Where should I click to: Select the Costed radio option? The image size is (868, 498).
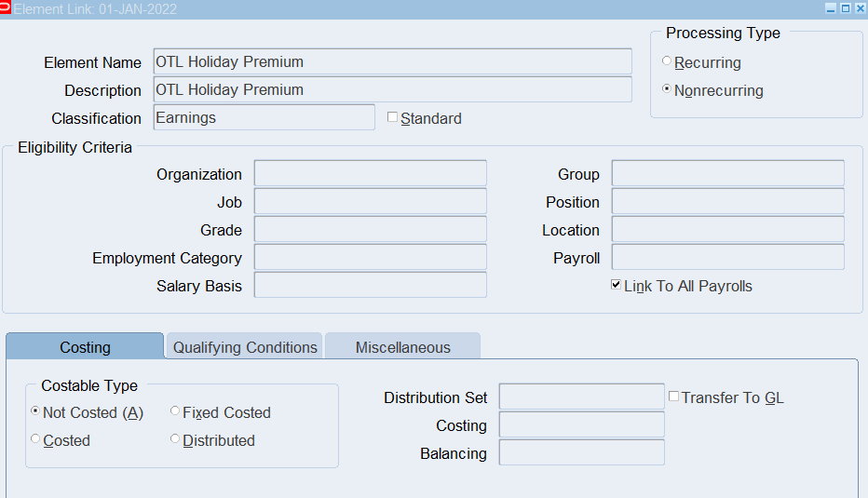coord(35,438)
